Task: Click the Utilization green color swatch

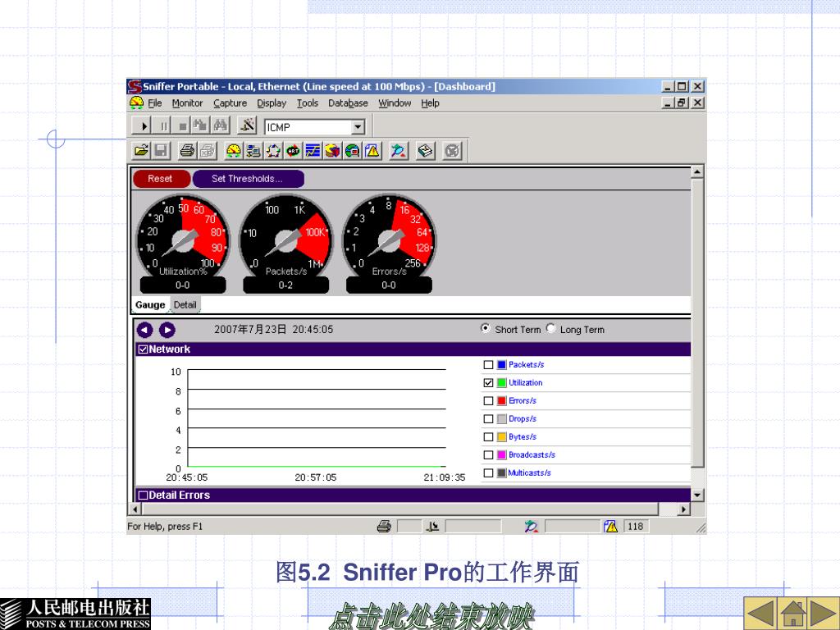Action: tap(501, 383)
